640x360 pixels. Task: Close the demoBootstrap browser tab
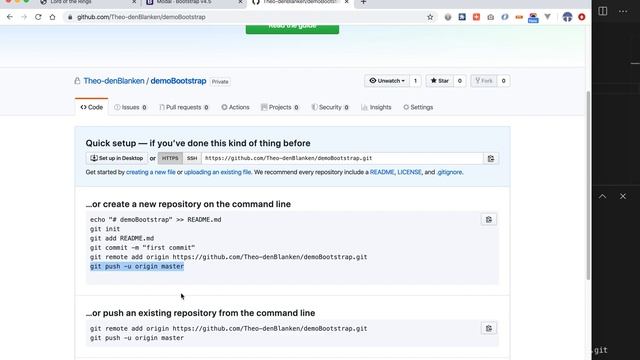coord(347,2)
